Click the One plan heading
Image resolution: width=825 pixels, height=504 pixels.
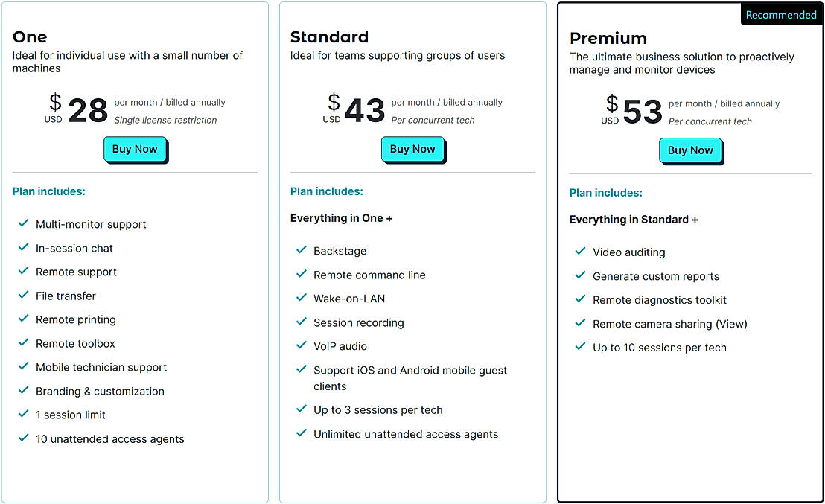point(30,36)
